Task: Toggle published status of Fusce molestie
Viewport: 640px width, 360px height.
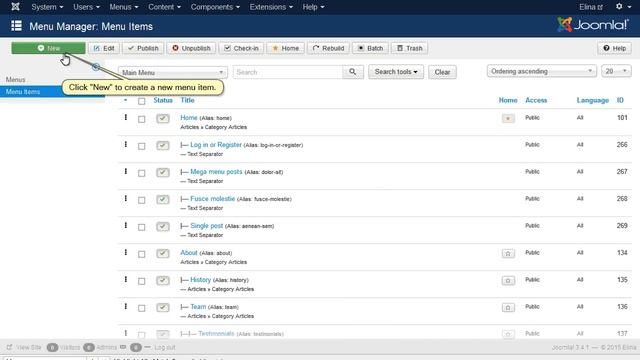Action: coord(162,200)
